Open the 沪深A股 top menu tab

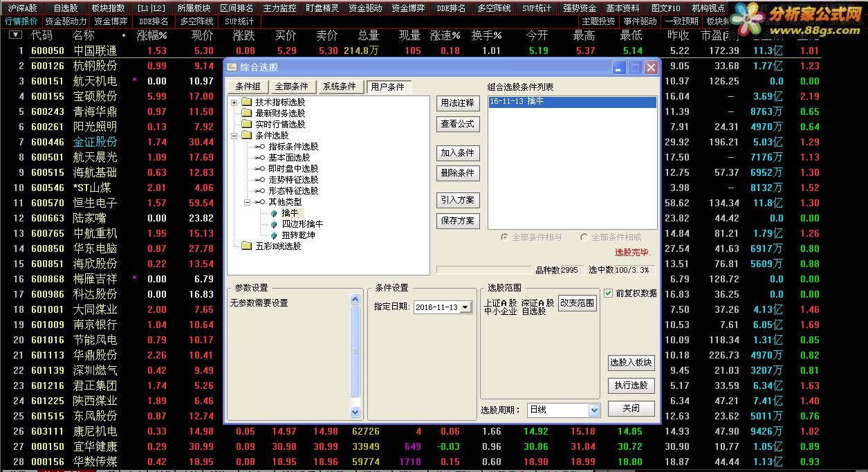[x=23, y=8]
